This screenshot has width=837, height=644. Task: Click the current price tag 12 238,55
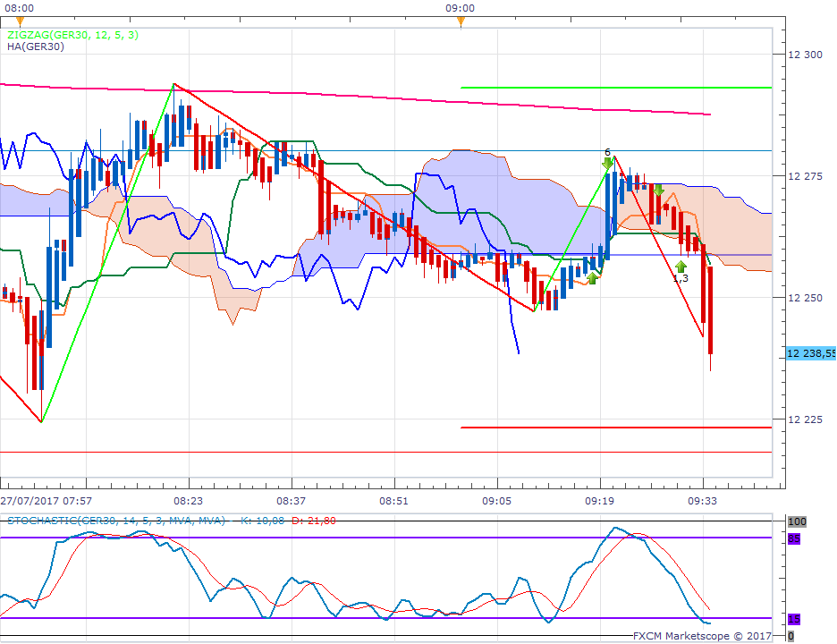point(810,353)
